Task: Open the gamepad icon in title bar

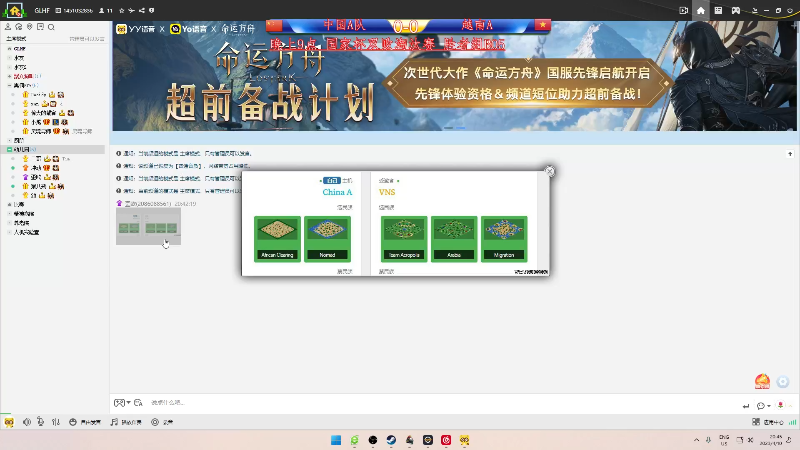Action: 736,10
